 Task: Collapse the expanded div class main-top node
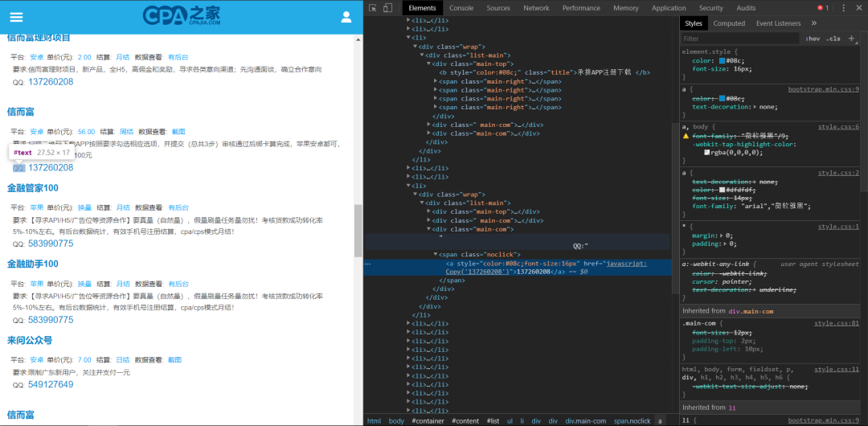(429, 63)
